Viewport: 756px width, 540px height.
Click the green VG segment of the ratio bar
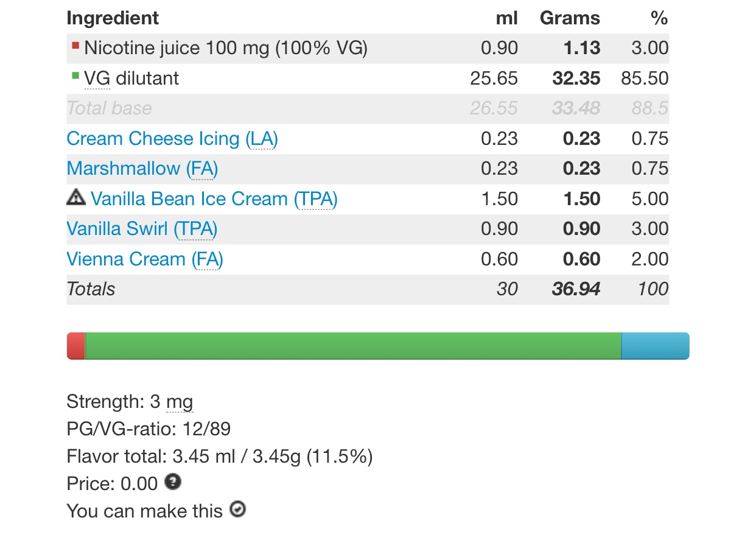click(353, 346)
